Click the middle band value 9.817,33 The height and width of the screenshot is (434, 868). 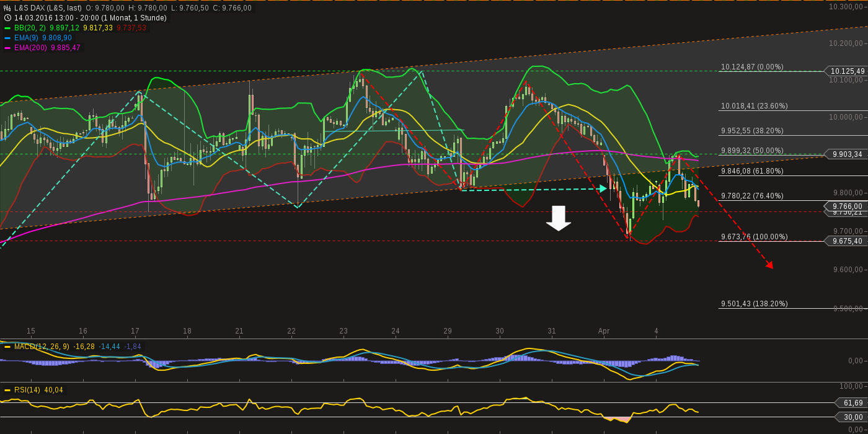click(x=98, y=28)
